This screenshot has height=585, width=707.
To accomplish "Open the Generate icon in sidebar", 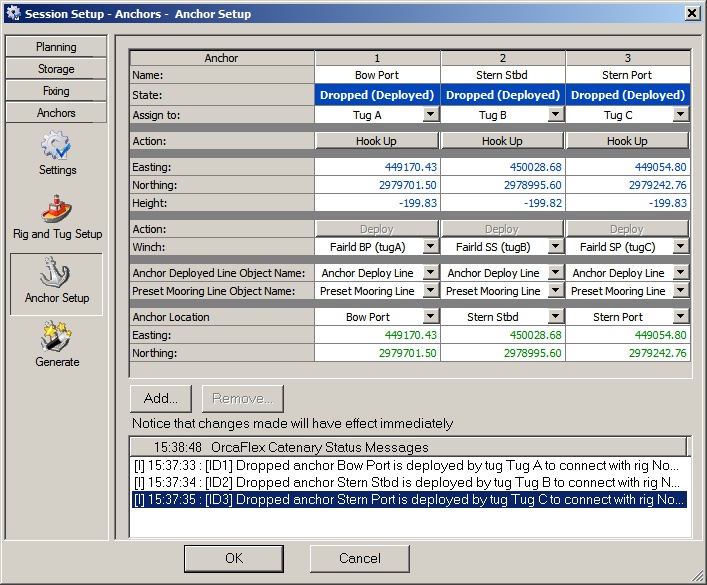I will (56, 340).
